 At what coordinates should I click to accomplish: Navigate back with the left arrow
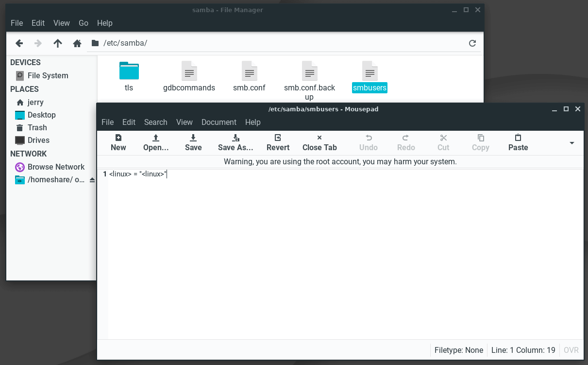[19, 43]
